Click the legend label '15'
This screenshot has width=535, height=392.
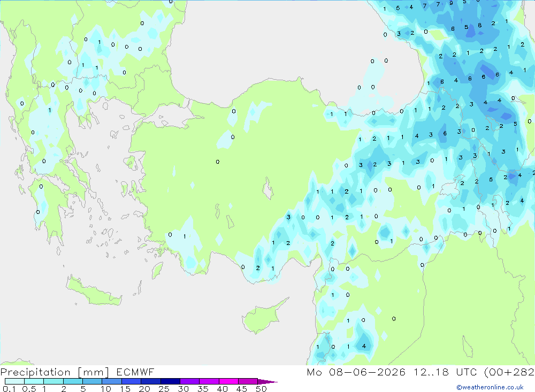click(125, 389)
